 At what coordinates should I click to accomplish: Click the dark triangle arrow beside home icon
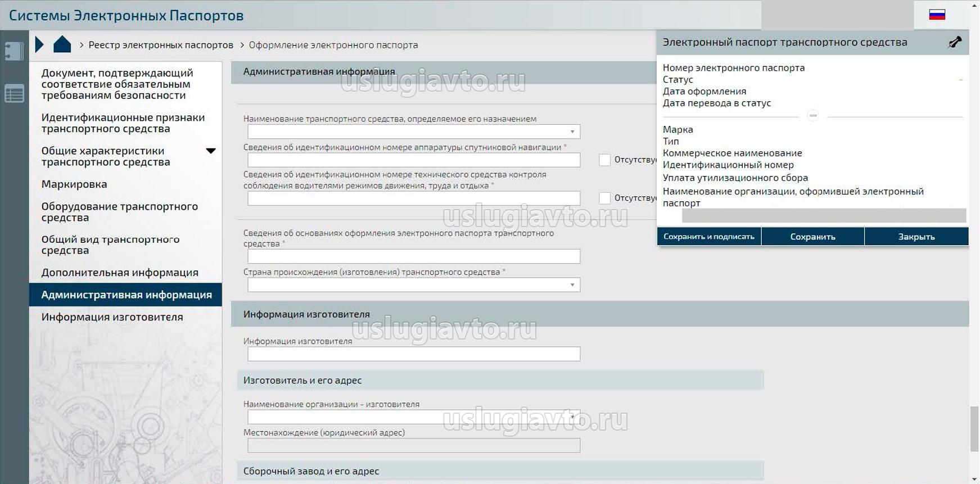point(39,44)
